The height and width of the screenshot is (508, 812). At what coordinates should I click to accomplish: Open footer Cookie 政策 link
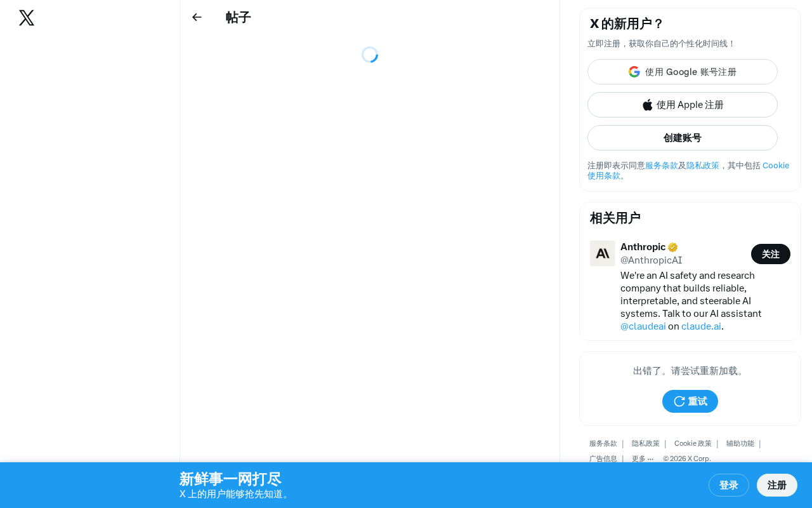tap(693, 443)
